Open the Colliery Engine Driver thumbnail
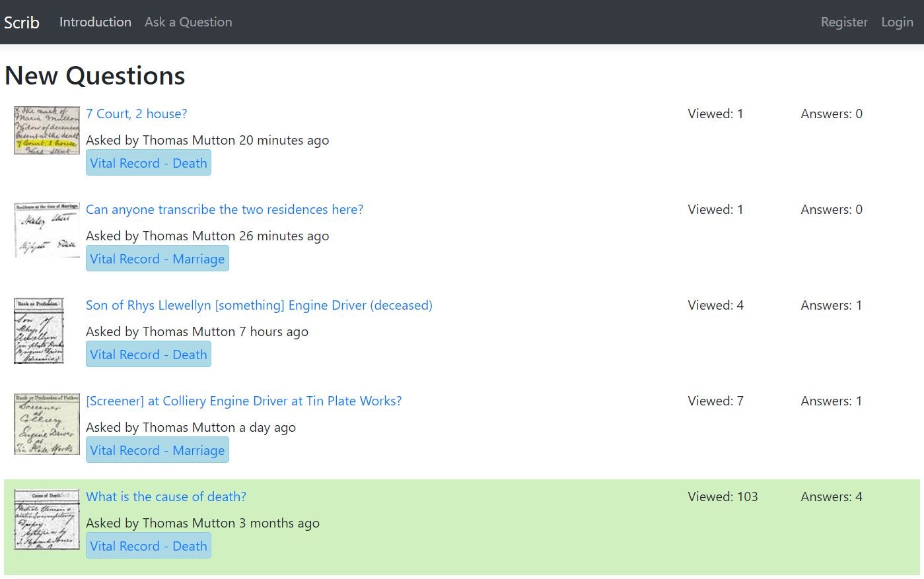 46,424
